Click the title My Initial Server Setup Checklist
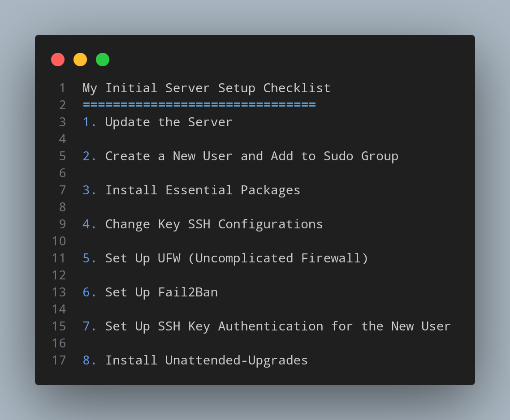 (206, 88)
